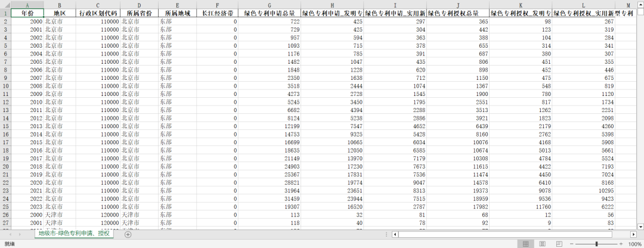Image resolution: width=644 pixels, height=248 pixels.
Task: Click the cell with value 19373
Action: point(458,191)
